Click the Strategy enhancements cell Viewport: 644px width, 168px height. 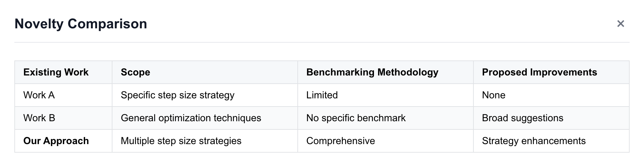point(534,141)
